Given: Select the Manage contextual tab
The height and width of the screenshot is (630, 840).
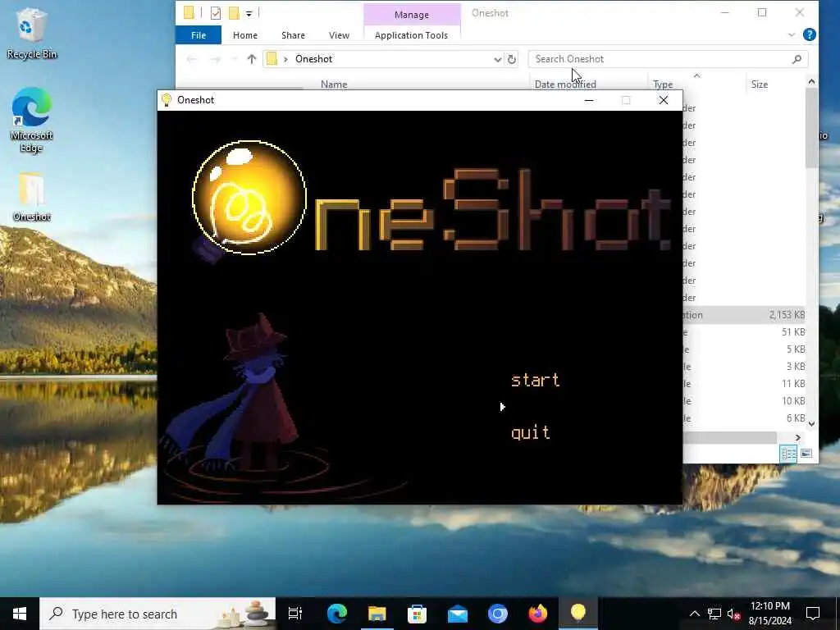Looking at the screenshot, I should point(412,15).
